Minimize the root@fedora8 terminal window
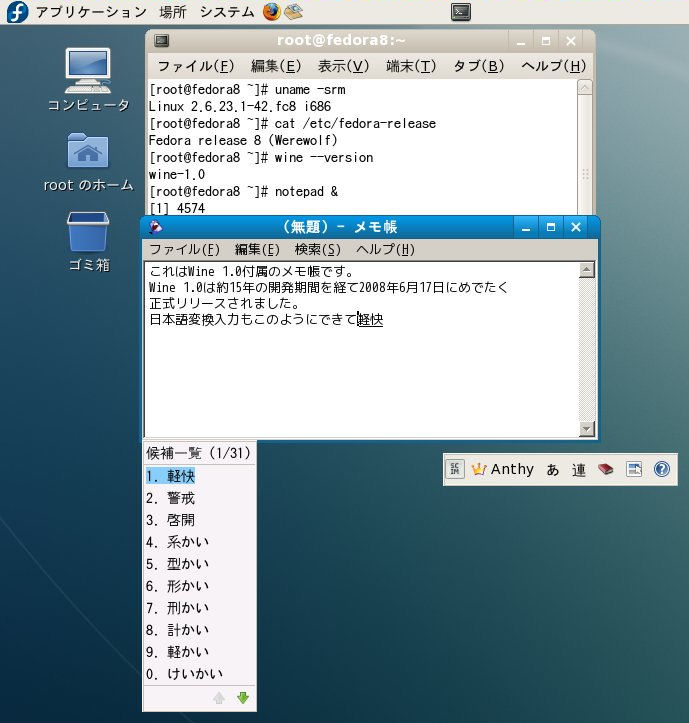The height and width of the screenshot is (723, 689). pyautogui.click(x=521, y=41)
